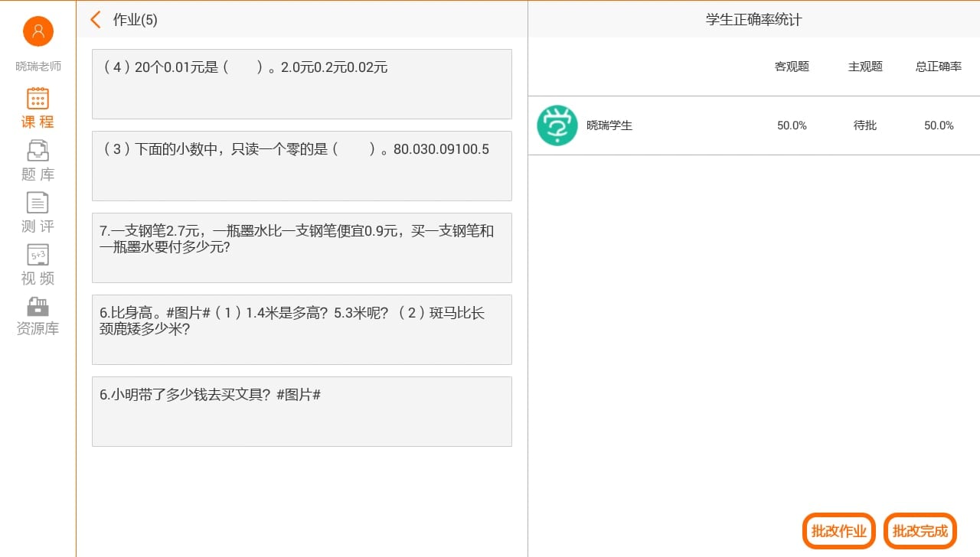
Task: Select the 晓瑞学生 name in the table
Action: [609, 125]
